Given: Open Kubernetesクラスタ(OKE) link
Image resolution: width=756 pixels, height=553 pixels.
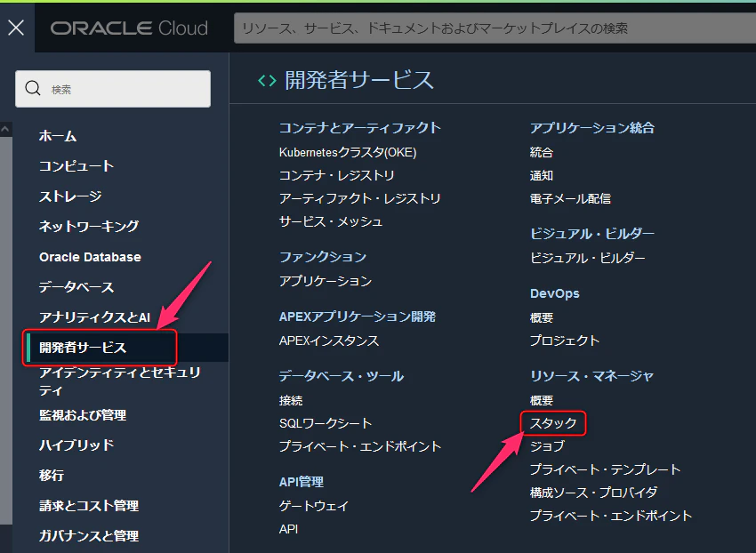Looking at the screenshot, I should coord(348,152).
